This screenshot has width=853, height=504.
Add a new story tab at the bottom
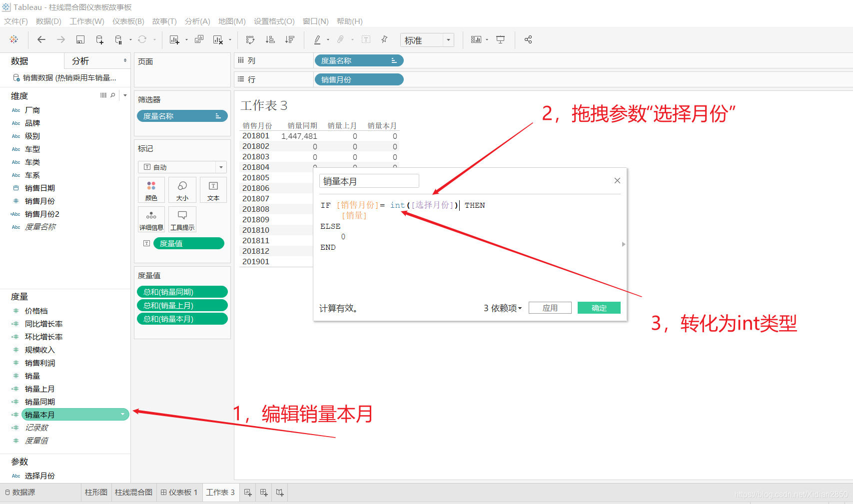click(x=280, y=493)
